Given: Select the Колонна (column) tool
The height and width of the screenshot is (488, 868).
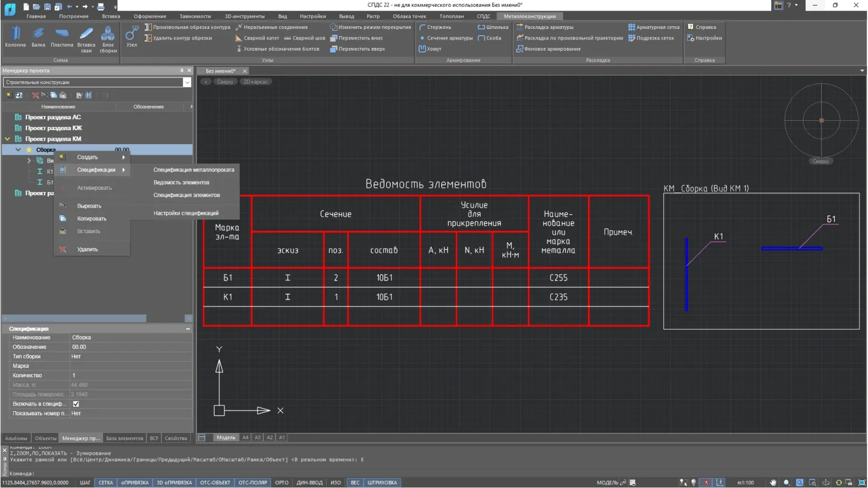Looking at the screenshot, I should pos(16,37).
